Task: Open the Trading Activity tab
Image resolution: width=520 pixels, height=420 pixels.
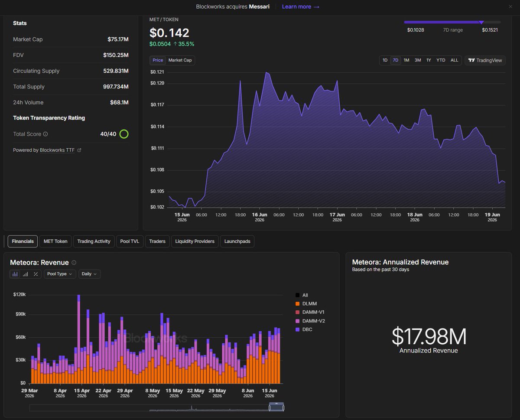Action: (94, 241)
